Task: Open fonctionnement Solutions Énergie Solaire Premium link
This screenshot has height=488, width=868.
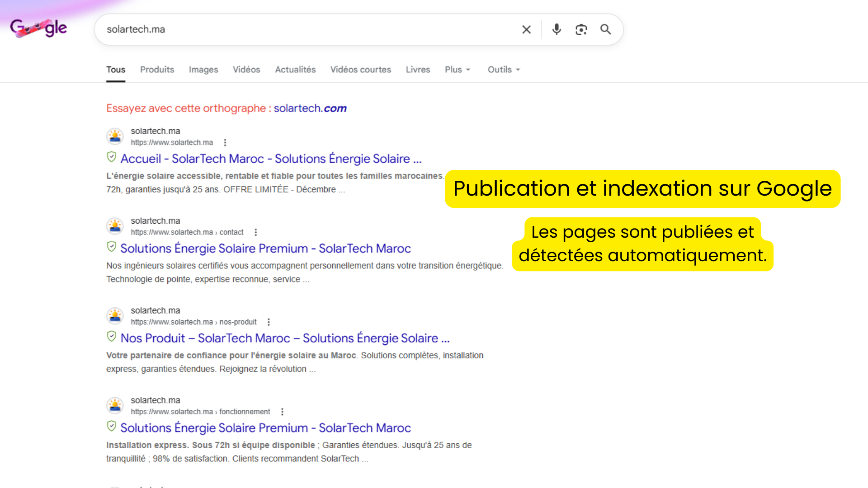Action: (x=265, y=428)
